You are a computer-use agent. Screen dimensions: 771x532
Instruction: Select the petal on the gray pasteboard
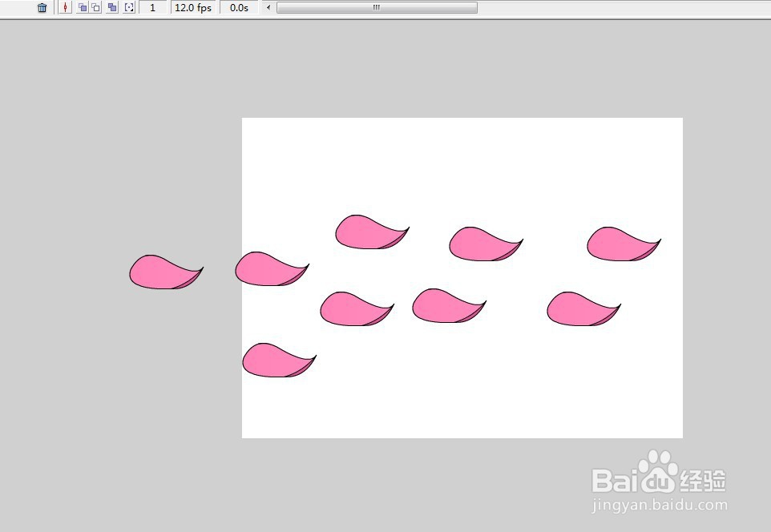[166, 272]
